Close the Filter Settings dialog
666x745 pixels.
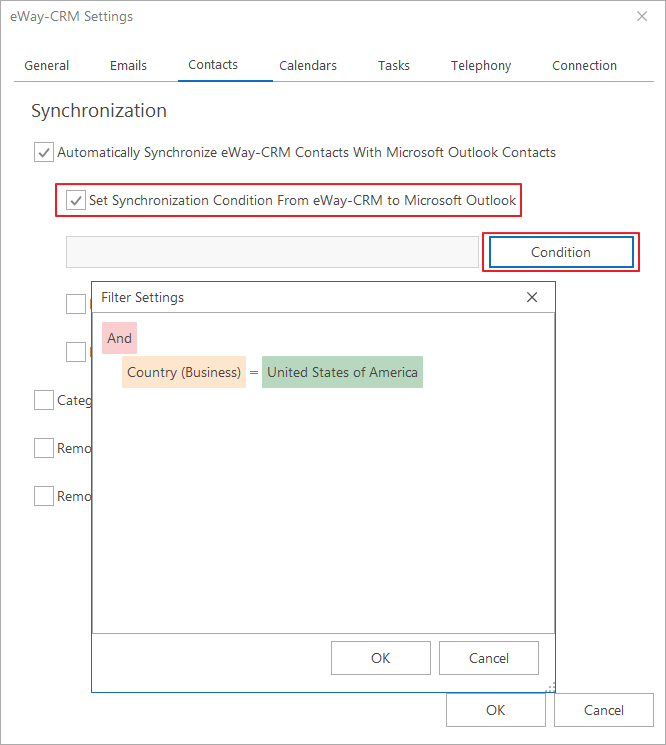tap(532, 297)
